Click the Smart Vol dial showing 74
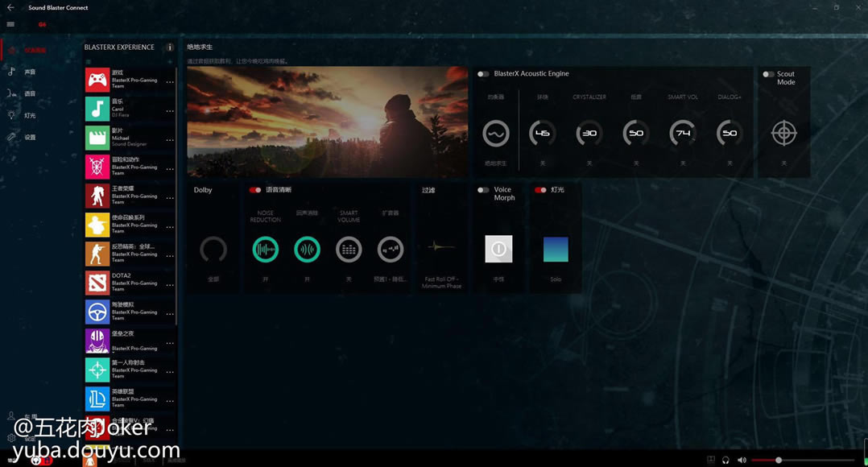The height and width of the screenshot is (467, 868). click(x=683, y=134)
